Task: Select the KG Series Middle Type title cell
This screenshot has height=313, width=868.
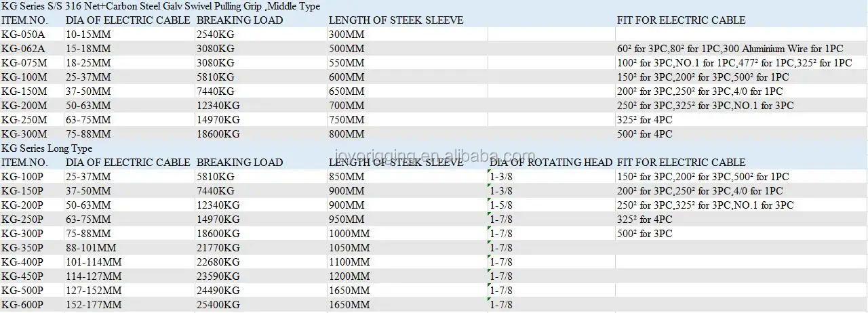Action: click(162, 6)
